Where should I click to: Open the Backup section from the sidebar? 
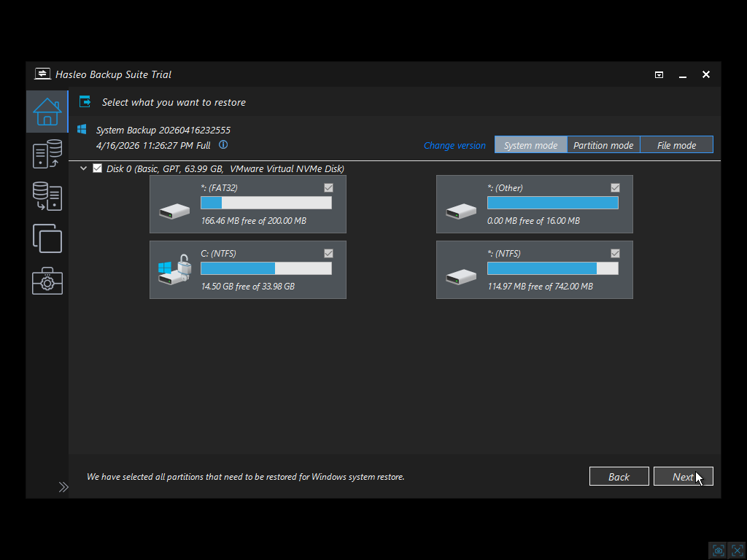click(47, 154)
